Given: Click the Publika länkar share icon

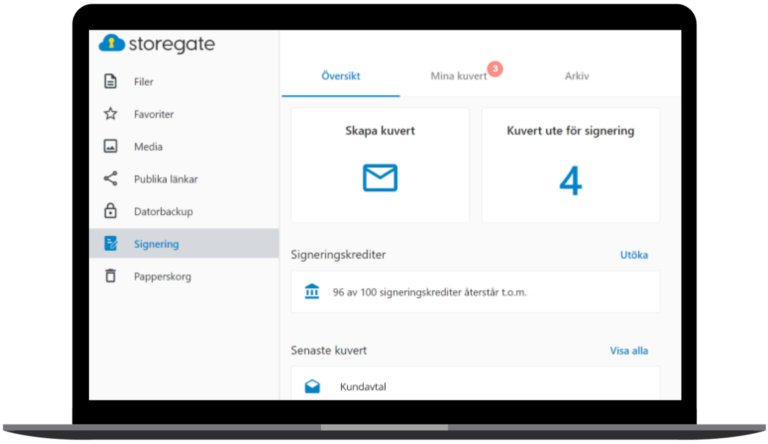Looking at the screenshot, I should tap(111, 179).
